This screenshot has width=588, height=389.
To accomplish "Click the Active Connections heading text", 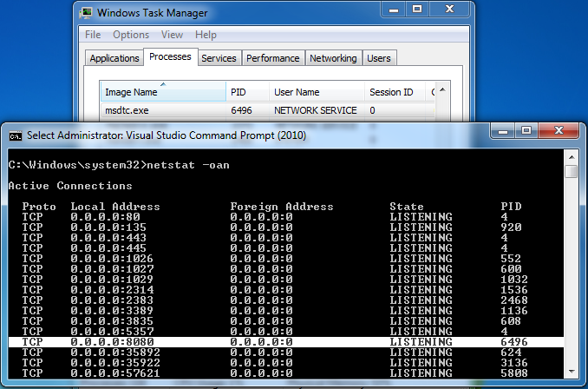I will (x=70, y=186).
